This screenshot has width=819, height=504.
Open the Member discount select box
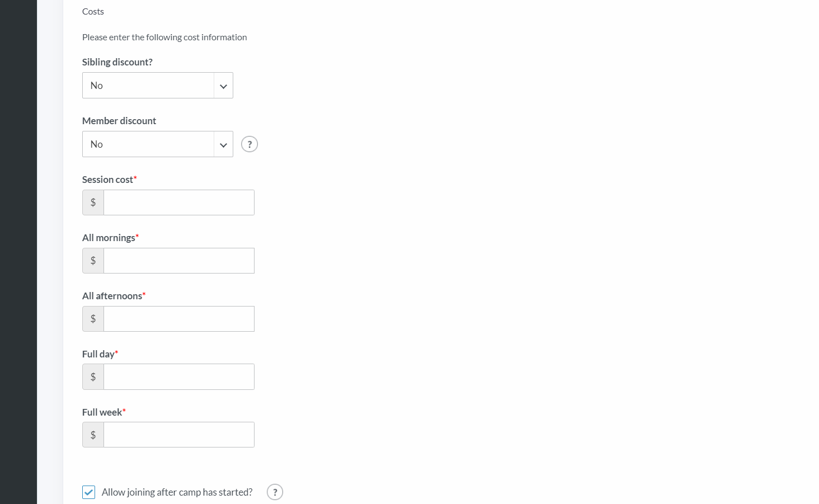click(158, 144)
